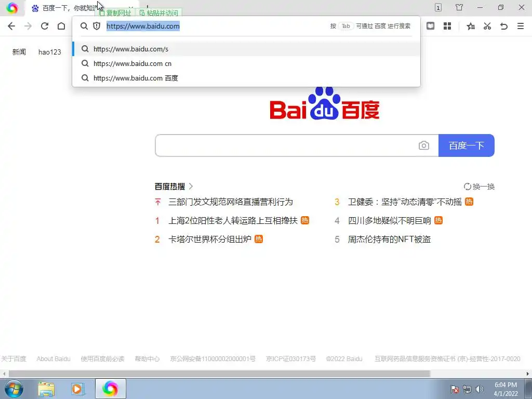The image size is (532, 399).
Task: Click the scrollbar left arrow
Action: tap(4, 374)
